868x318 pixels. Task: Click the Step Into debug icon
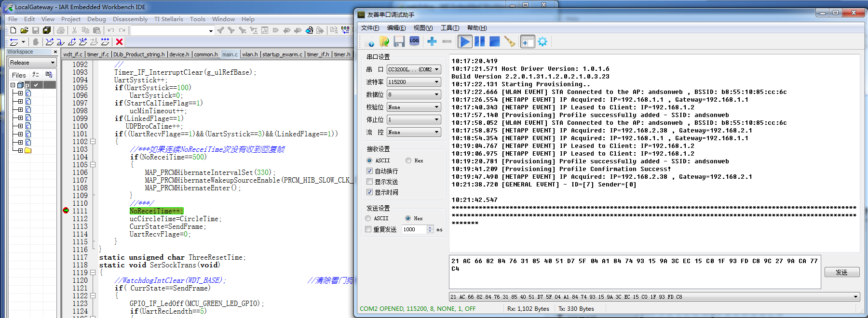(x=61, y=42)
